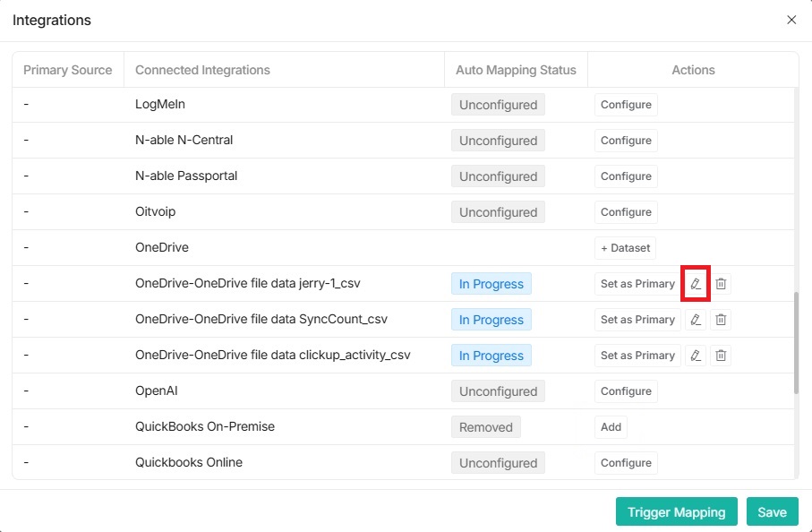Configure N-able N-Central integration
This screenshot has width=812, height=532.
pyautogui.click(x=626, y=141)
